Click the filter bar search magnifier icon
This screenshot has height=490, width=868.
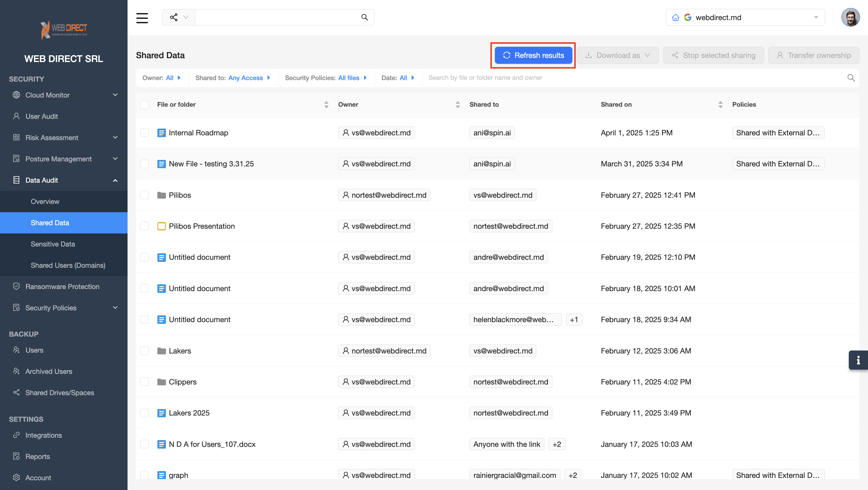[851, 78]
